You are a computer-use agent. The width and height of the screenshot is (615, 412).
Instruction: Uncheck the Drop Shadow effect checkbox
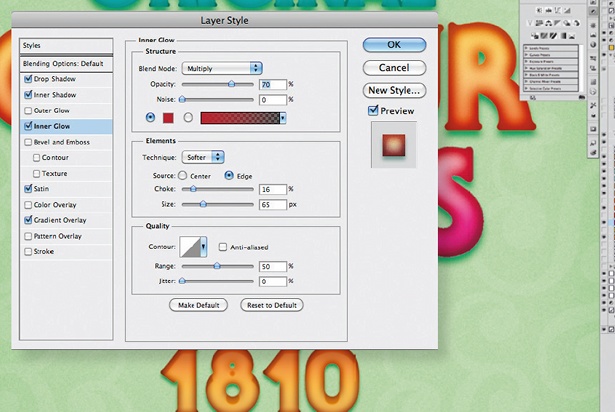pyautogui.click(x=27, y=78)
